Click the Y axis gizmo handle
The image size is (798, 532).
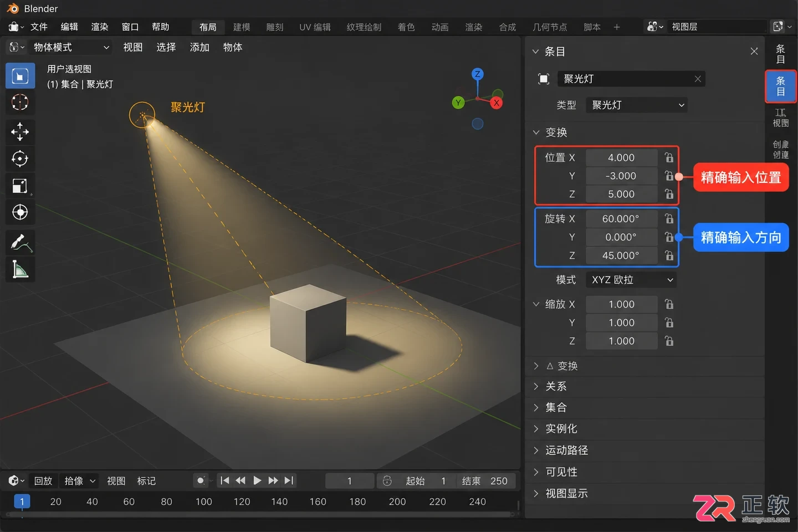point(458,103)
